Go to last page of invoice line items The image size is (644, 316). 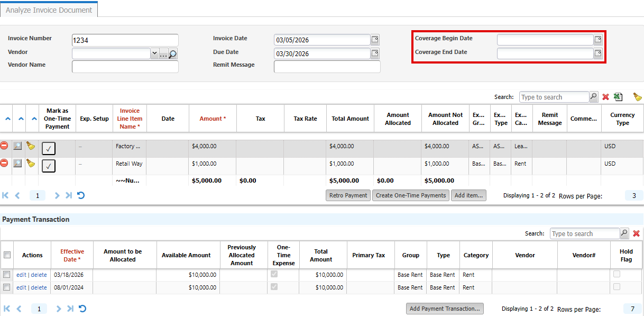point(69,195)
